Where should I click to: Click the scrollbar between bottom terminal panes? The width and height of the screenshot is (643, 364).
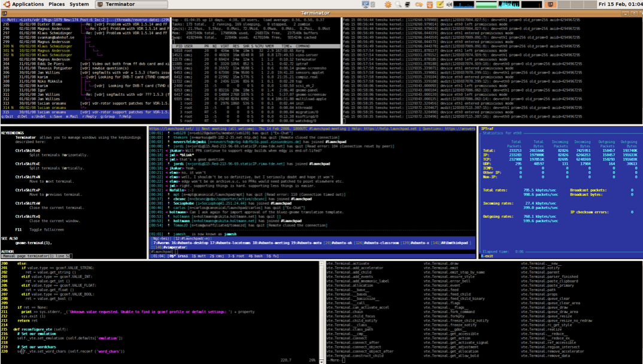pos(321,312)
